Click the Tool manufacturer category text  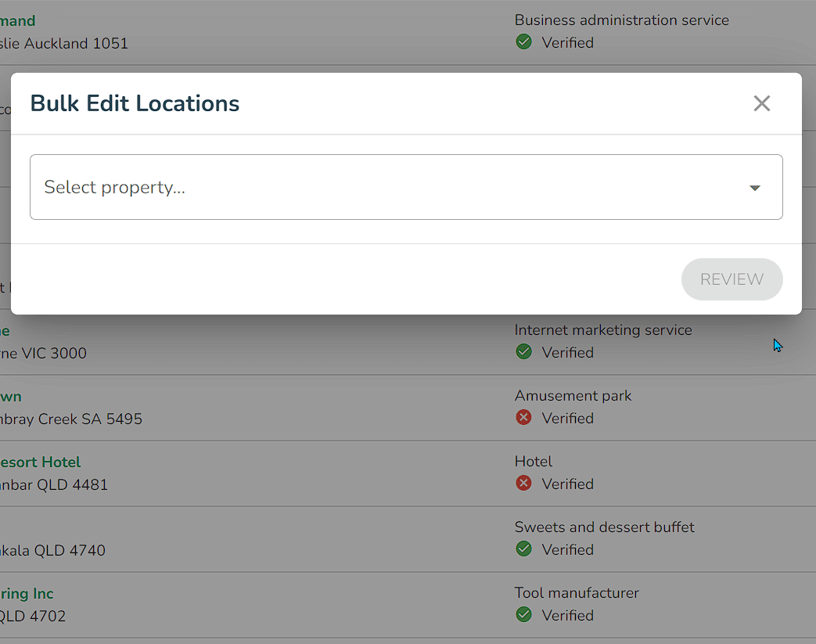(577, 592)
